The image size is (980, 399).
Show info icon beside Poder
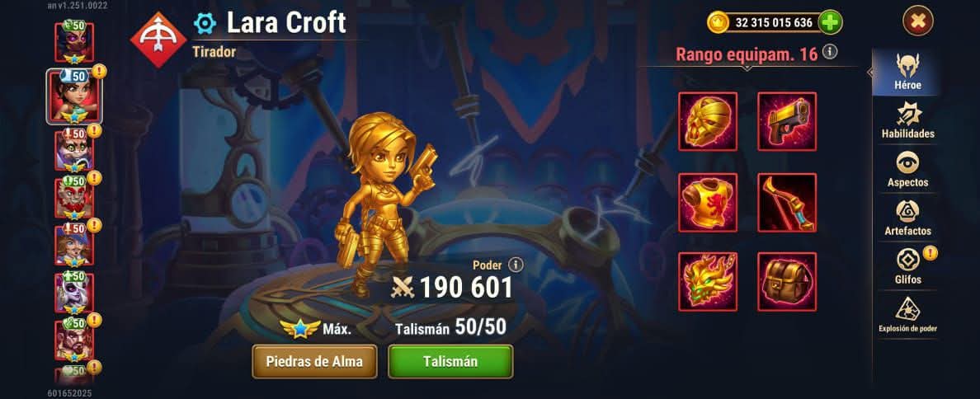coord(516,265)
